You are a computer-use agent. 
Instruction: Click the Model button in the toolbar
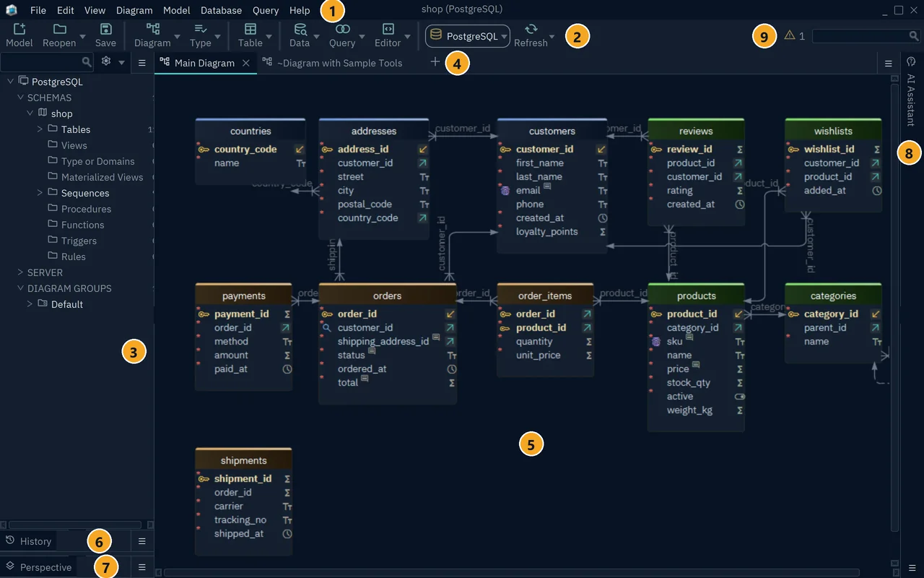[19, 35]
